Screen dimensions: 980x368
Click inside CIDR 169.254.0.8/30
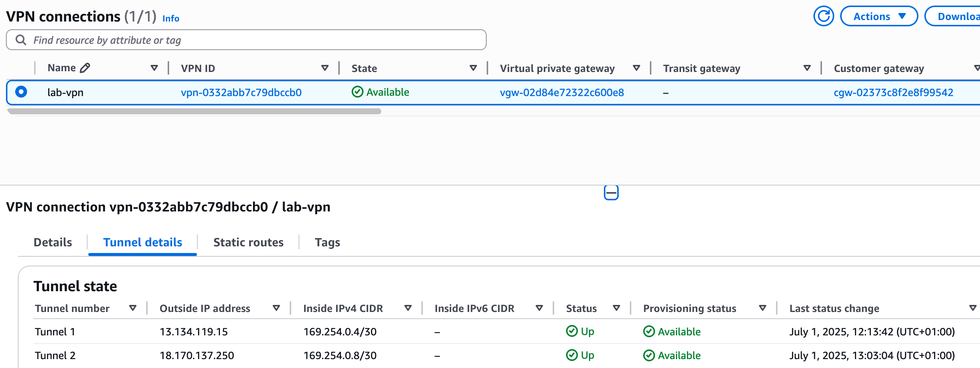340,355
